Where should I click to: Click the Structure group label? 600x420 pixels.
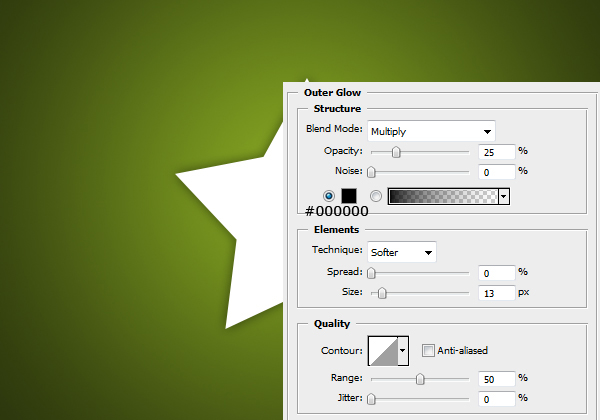pyautogui.click(x=337, y=109)
